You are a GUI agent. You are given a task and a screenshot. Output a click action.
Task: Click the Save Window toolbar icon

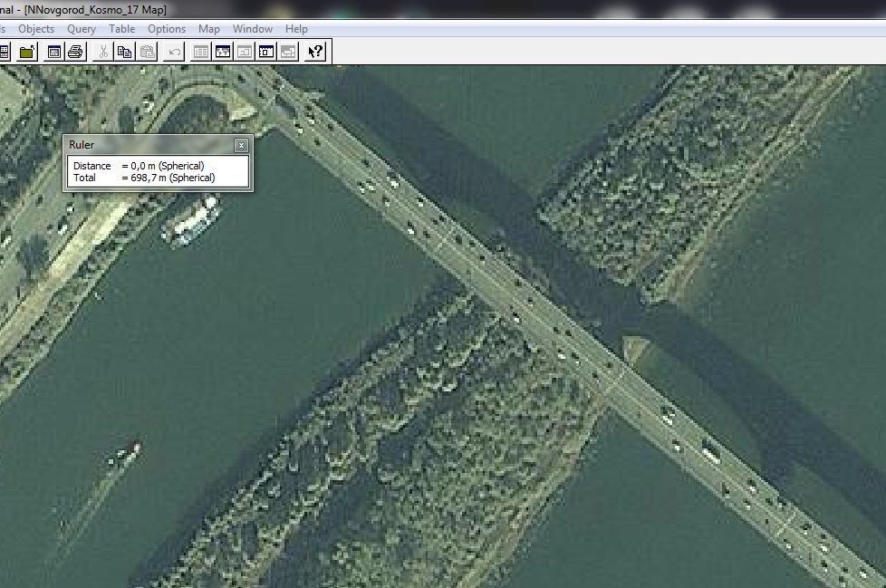[x=54, y=52]
